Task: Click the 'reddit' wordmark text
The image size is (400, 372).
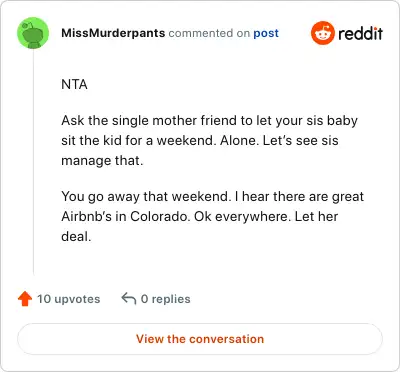Action: coord(360,33)
